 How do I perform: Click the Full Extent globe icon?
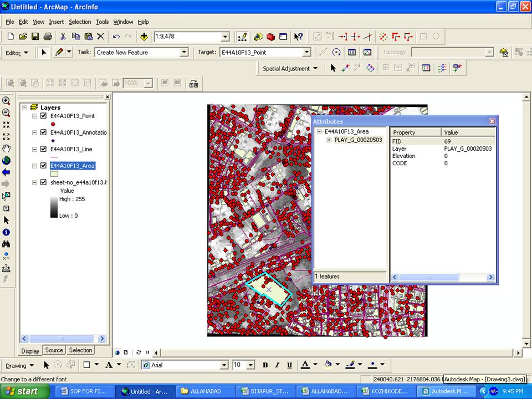click(6, 161)
